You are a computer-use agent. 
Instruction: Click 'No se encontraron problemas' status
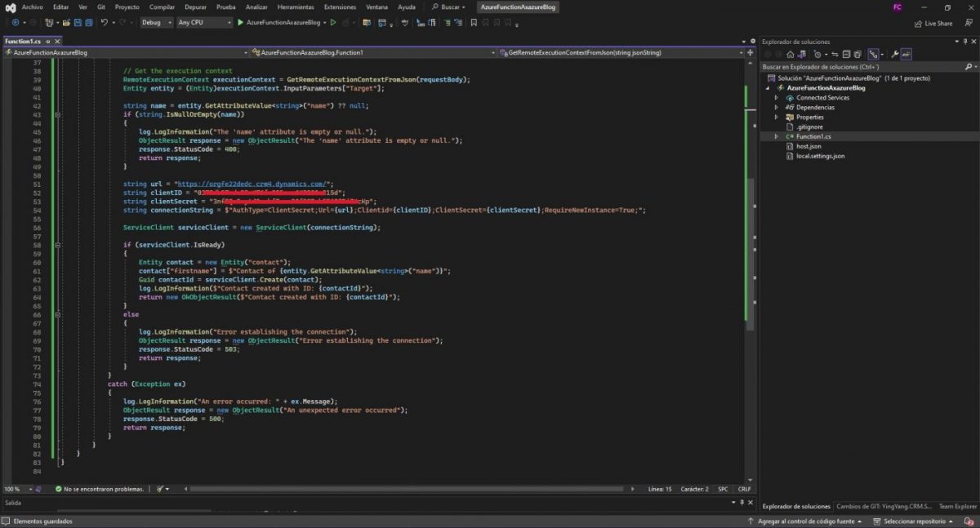tap(100, 489)
